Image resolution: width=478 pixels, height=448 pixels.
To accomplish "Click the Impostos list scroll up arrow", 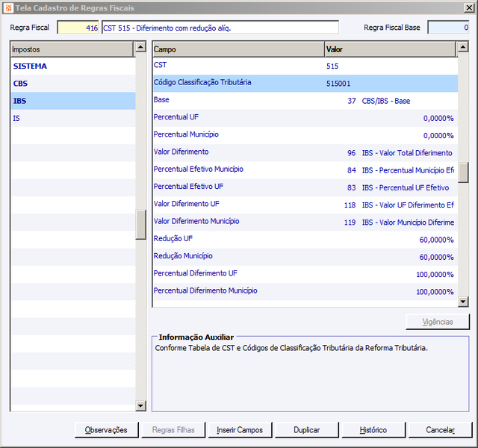I will [140, 47].
